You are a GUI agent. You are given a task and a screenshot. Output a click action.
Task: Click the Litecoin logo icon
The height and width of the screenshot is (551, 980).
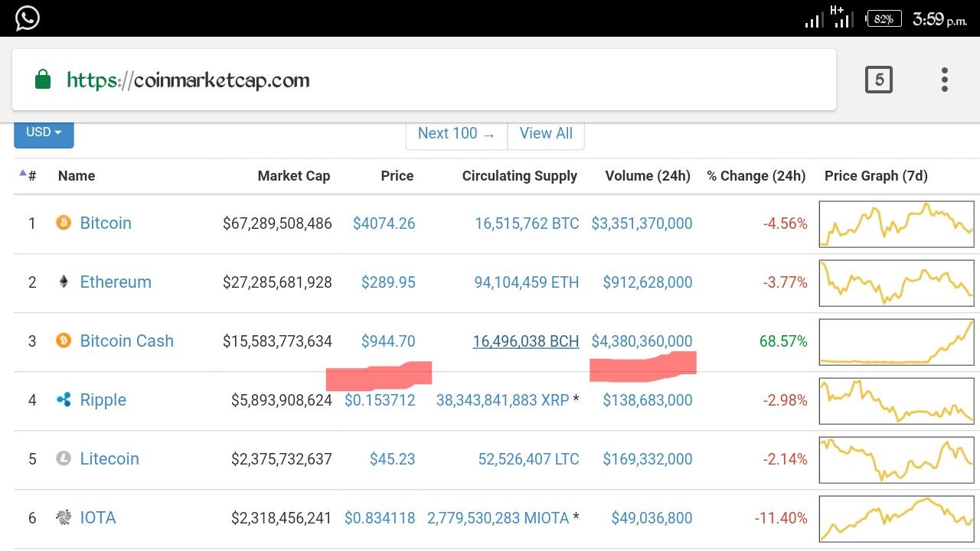64,458
